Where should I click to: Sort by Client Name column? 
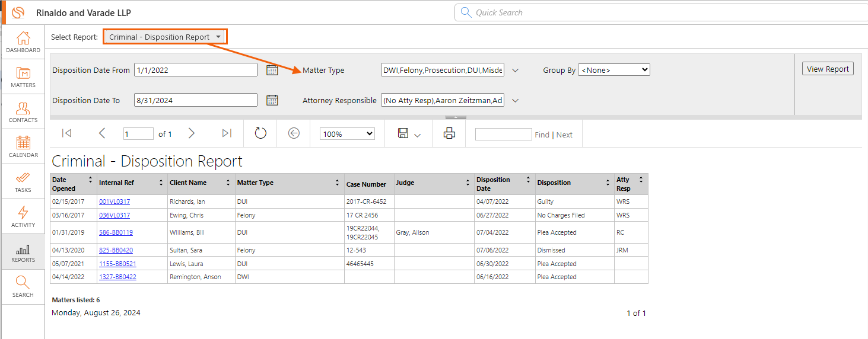[228, 183]
